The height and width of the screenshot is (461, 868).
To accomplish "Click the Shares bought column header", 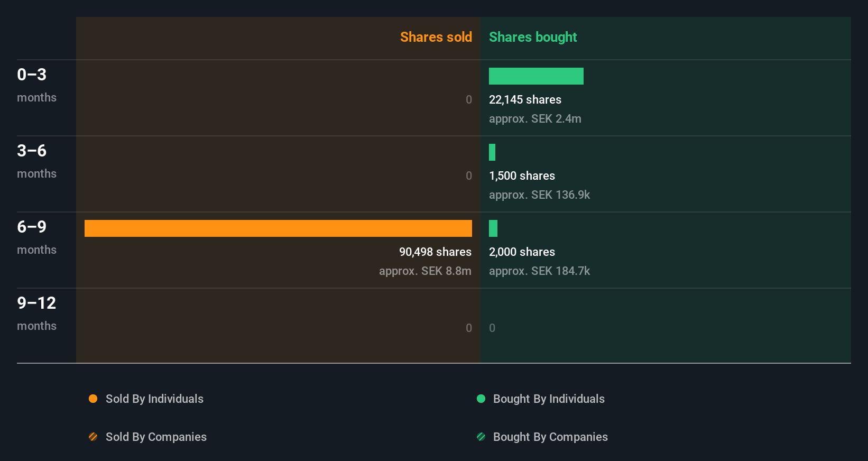I will (x=533, y=37).
